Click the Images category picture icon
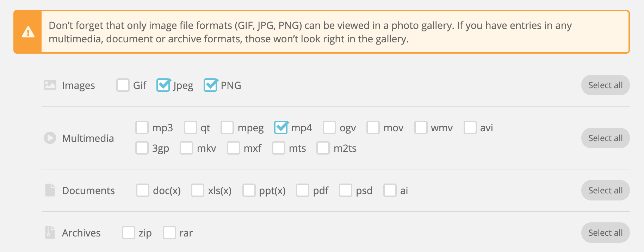Screen dimensions: 644x252 pos(50,85)
